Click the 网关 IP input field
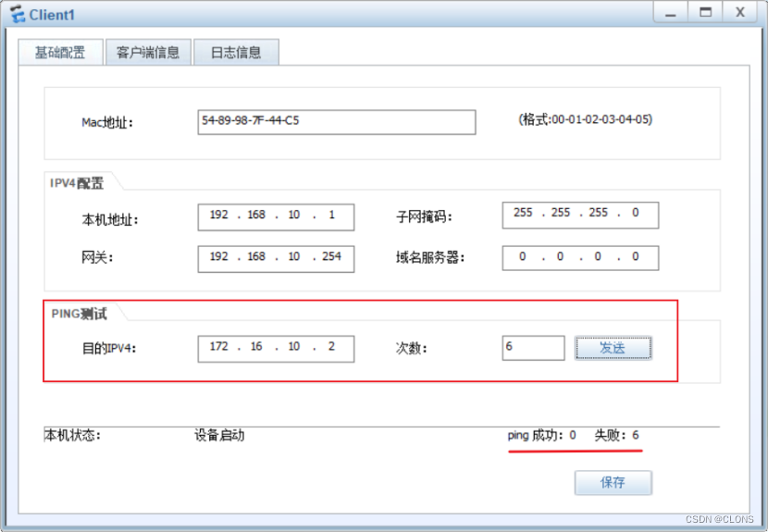Viewport: 768px width, 532px height. tap(276, 259)
